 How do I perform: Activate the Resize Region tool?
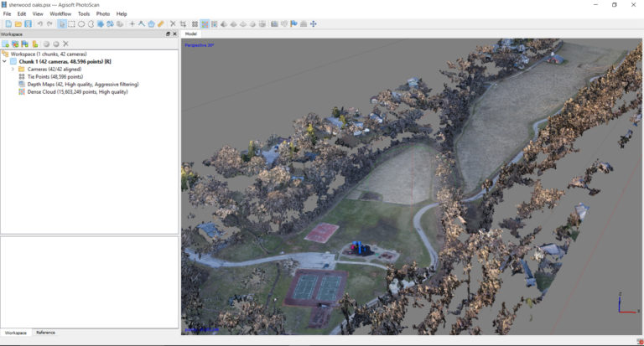[x=110, y=23]
